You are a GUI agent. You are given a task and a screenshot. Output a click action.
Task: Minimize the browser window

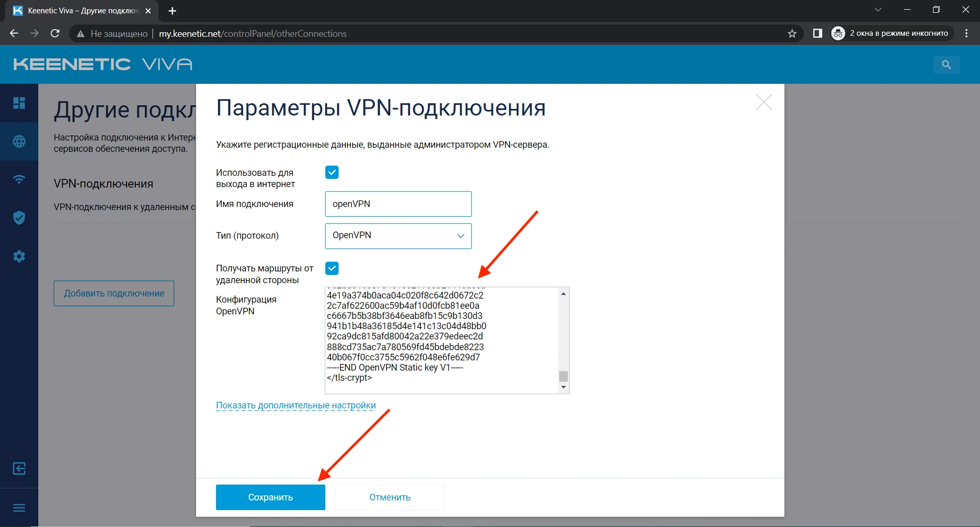click(x=907, y=9)
